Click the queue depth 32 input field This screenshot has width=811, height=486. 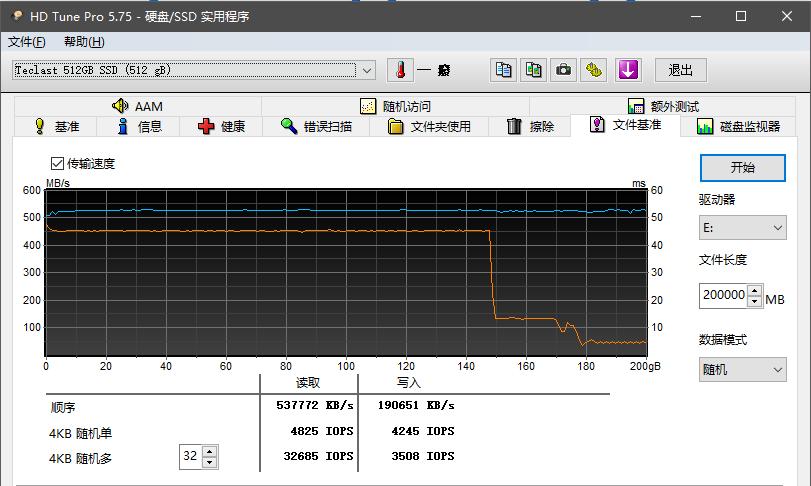(190, 457)
